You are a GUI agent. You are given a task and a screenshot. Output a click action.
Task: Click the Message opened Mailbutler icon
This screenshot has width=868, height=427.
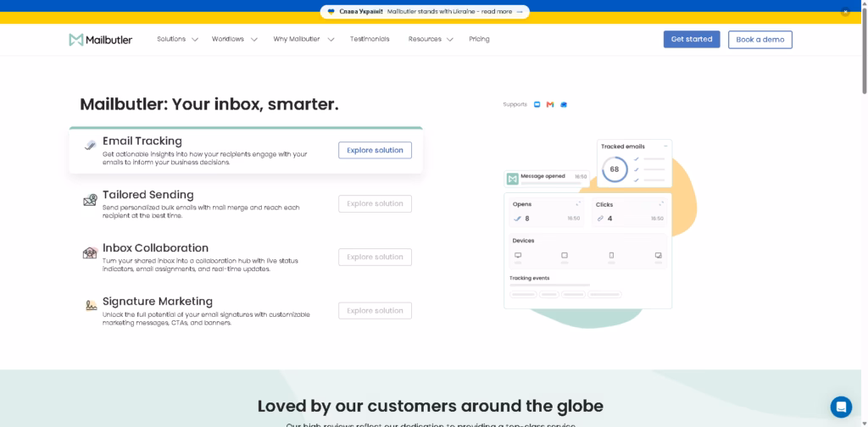513,179
